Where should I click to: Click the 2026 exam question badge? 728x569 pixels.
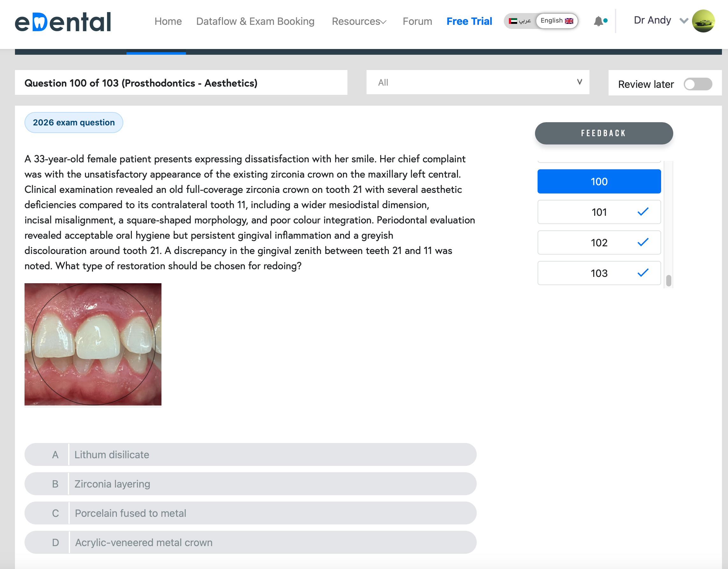pyautogui.click(x=74, y=123)
